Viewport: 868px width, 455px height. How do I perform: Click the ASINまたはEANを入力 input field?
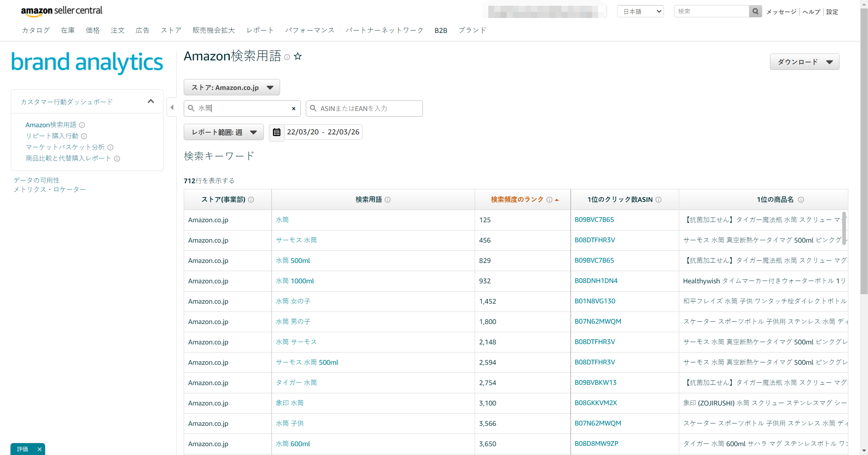pos(364,109)
